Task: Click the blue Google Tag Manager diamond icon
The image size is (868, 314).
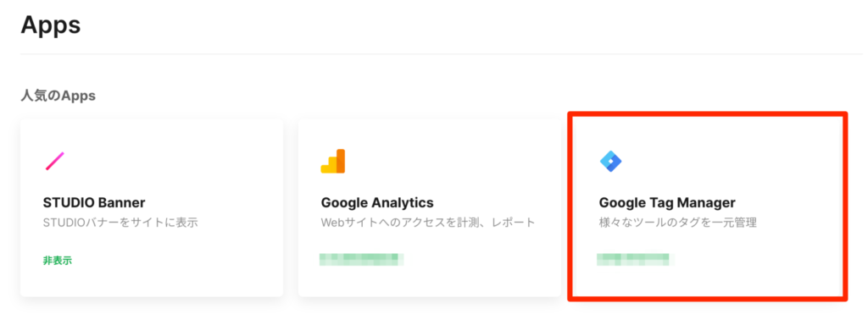Action: pos(610,162)
